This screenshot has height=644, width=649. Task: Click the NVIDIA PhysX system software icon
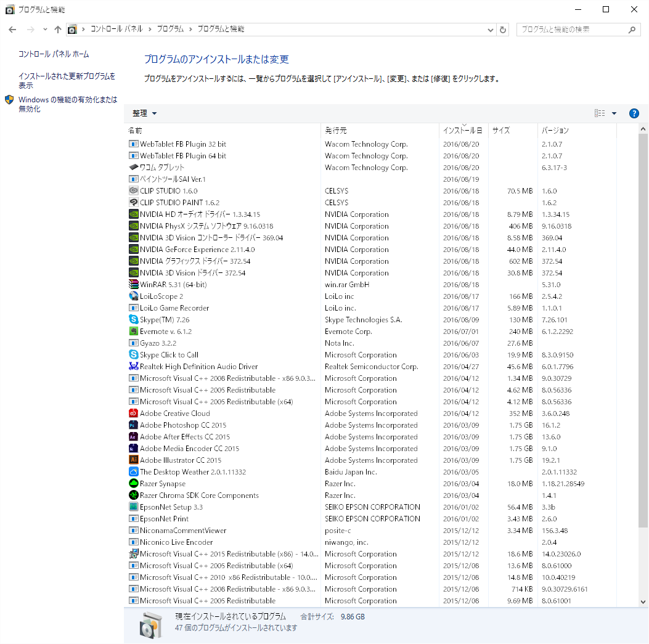[x=133, y=226]
